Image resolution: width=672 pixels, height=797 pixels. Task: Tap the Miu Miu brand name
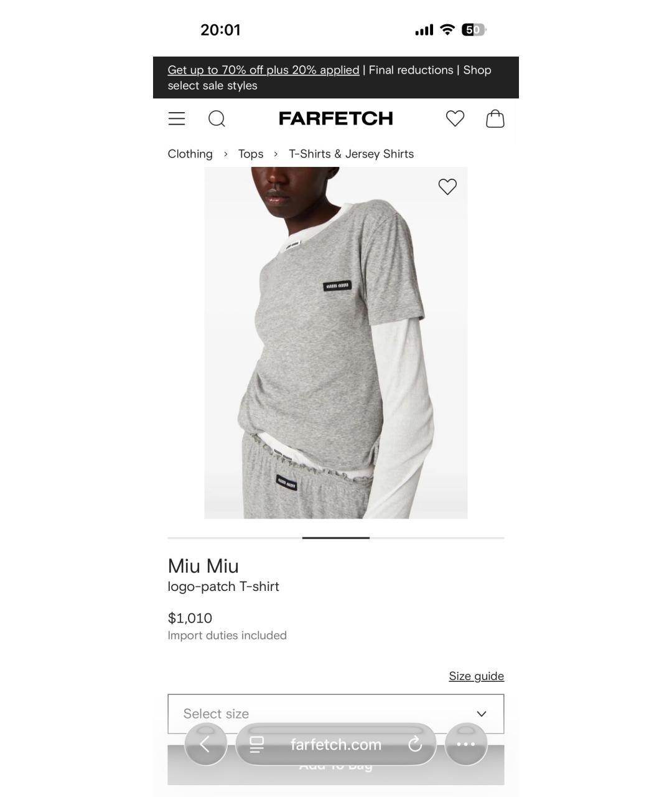click(203, 565)
